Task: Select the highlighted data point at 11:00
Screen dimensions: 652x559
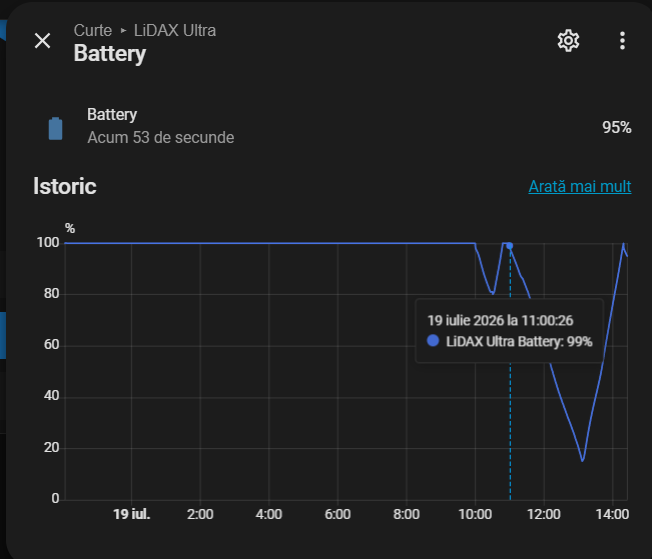Action: [x=509, y=246]
